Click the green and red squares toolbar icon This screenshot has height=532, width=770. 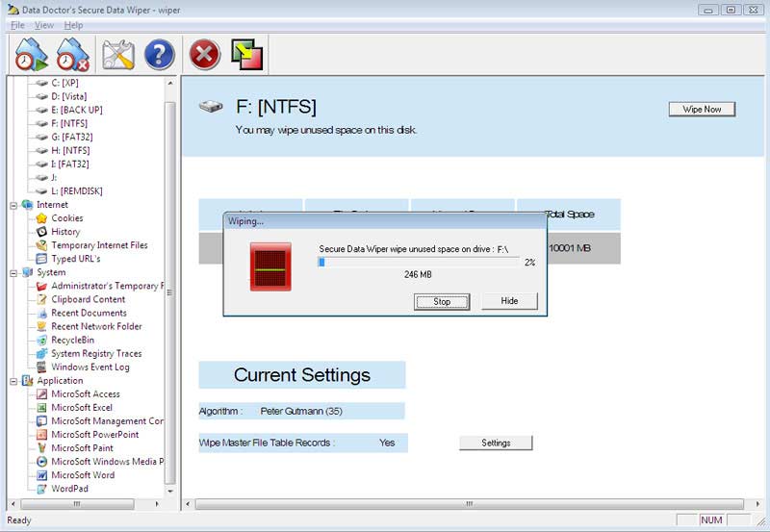247,55
